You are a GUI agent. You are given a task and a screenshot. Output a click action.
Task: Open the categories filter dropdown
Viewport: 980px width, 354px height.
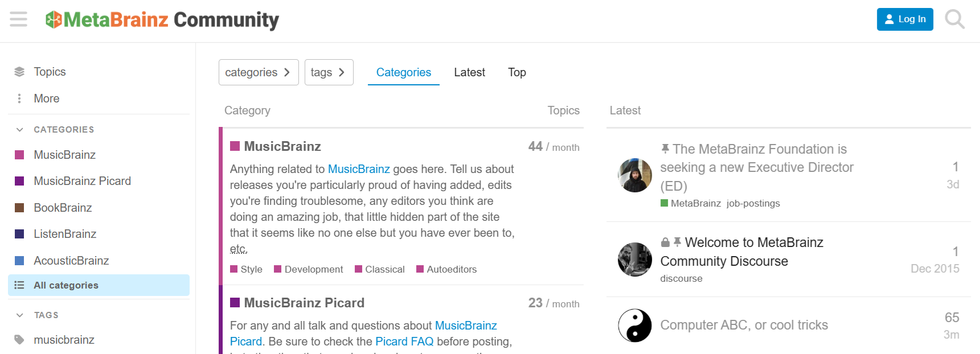[x=259, y=72]
